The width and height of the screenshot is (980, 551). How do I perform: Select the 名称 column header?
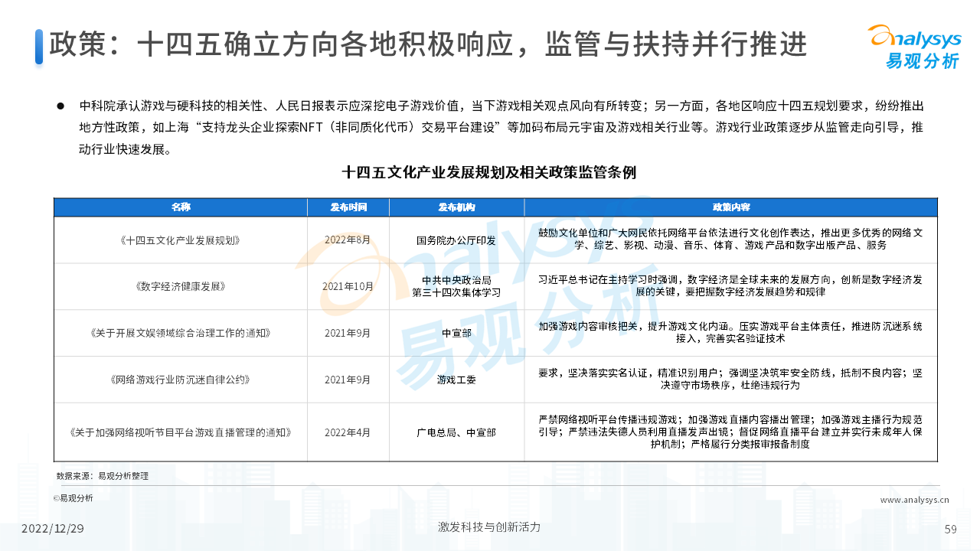coord(181,207)
